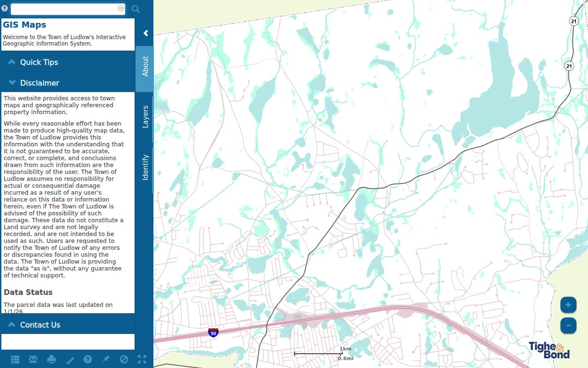The width and height of the screenshot is (588, 368).
Task: Click the clear/cancel circle-slash icon
Action: [124, 359]
